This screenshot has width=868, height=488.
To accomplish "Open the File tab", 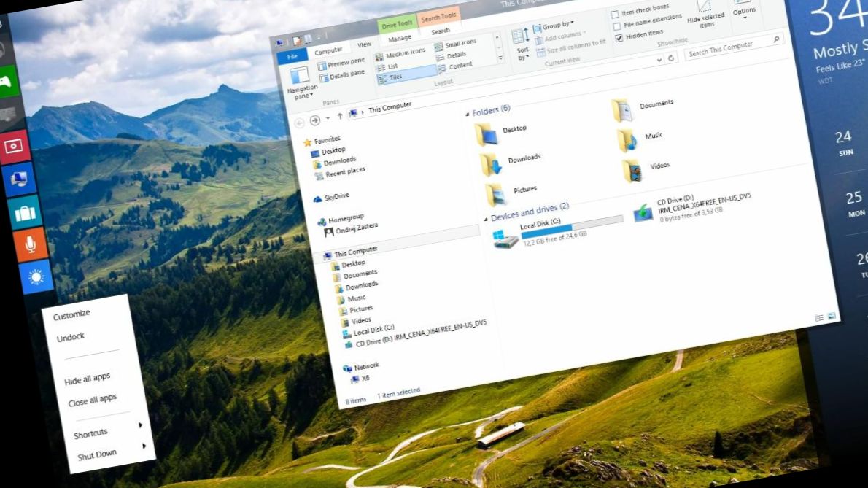I will tap(292, 56).
